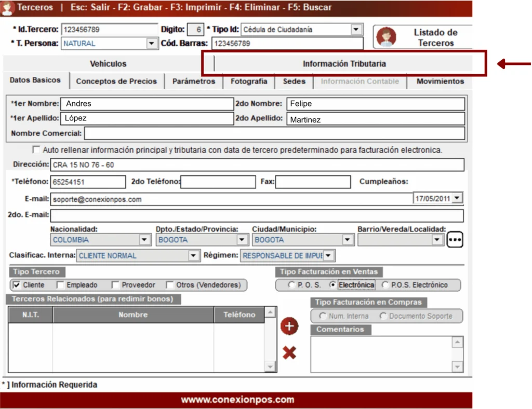This screenshot has height=409, width=532.
Task: Click the Teléfono column header
Action: coord(239,315)
